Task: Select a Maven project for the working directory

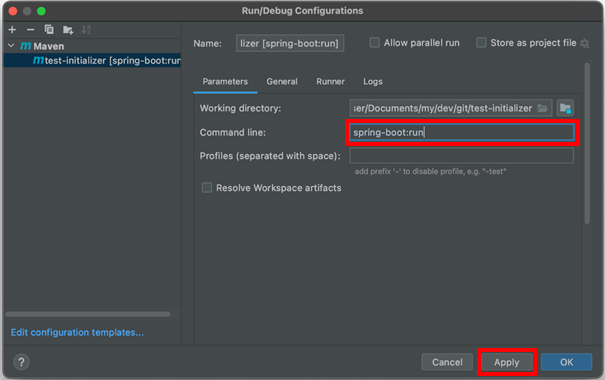Action: [x=565, y=108]
